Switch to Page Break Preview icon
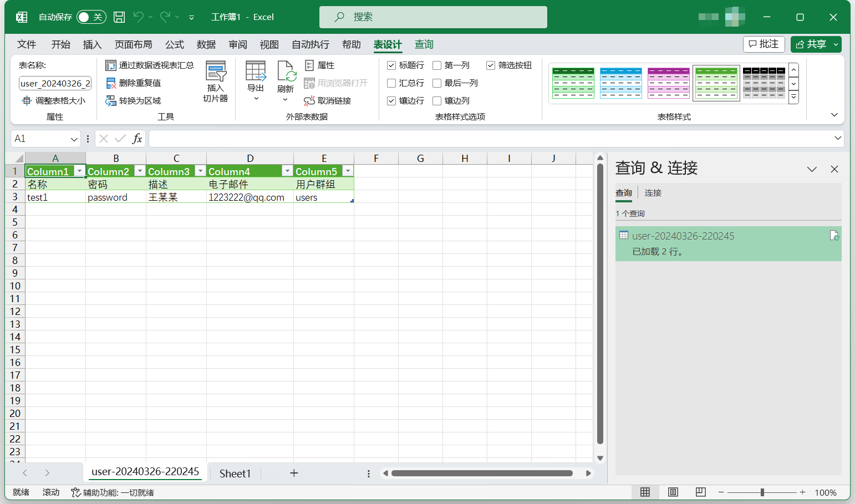The width and height of the screenshot is (855, 504). (700, 492)
